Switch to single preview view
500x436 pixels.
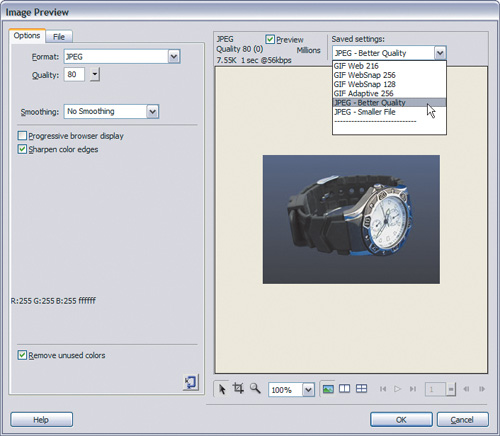click(328, 389)
